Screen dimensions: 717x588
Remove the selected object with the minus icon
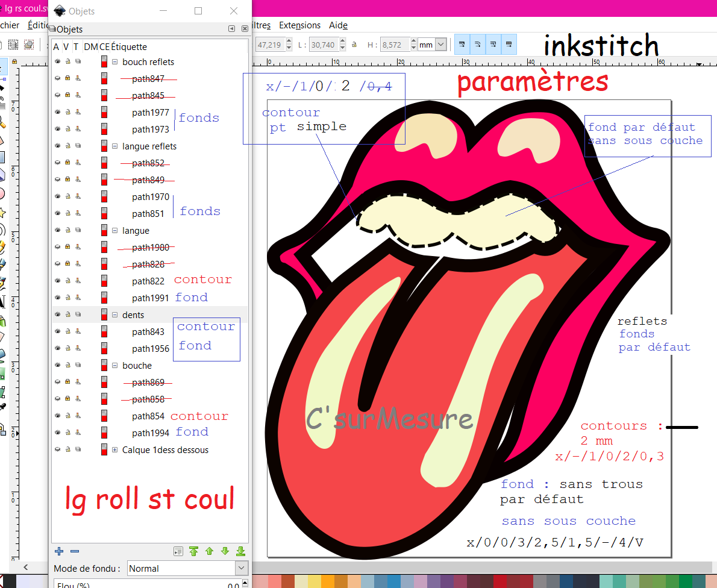point(75,551)
